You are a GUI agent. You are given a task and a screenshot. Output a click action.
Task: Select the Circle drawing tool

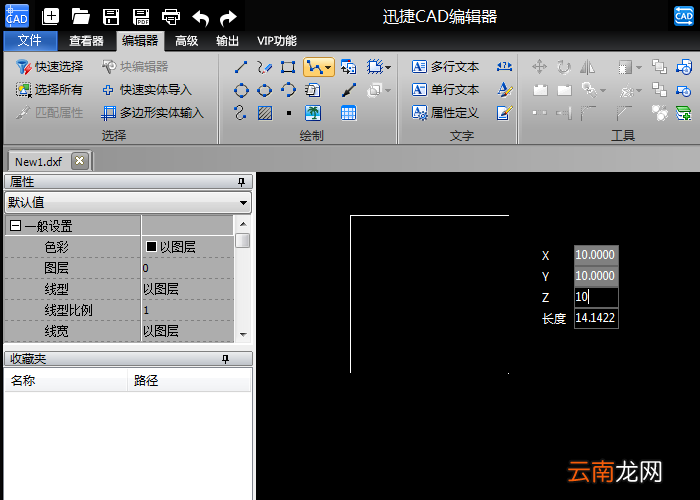coord(241,90)
